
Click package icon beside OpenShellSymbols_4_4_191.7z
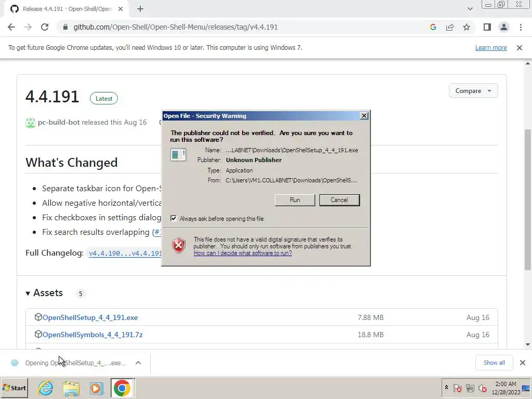pos(38,334)
